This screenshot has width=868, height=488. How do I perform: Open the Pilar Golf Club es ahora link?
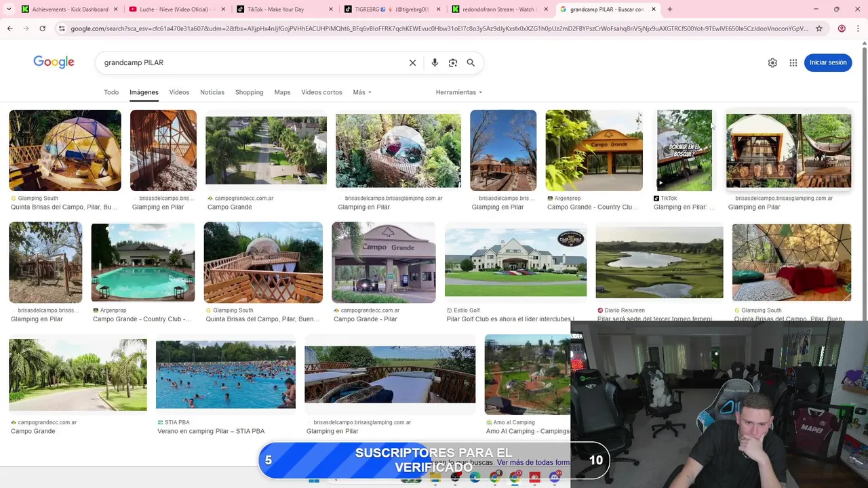point(510,319)
